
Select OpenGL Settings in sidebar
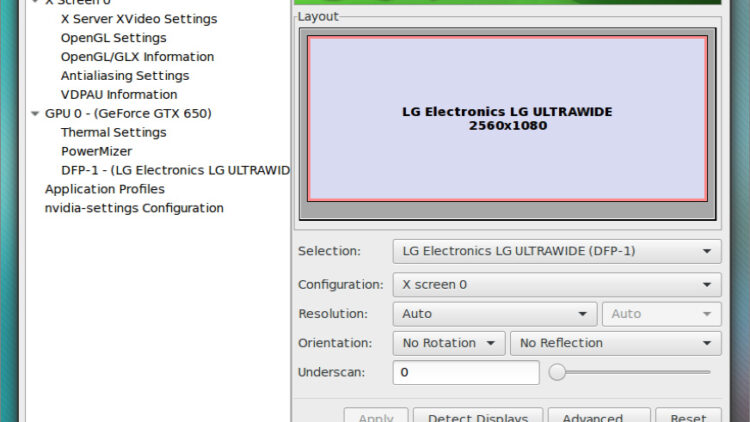pyautogui.click(x=113, y=38)
